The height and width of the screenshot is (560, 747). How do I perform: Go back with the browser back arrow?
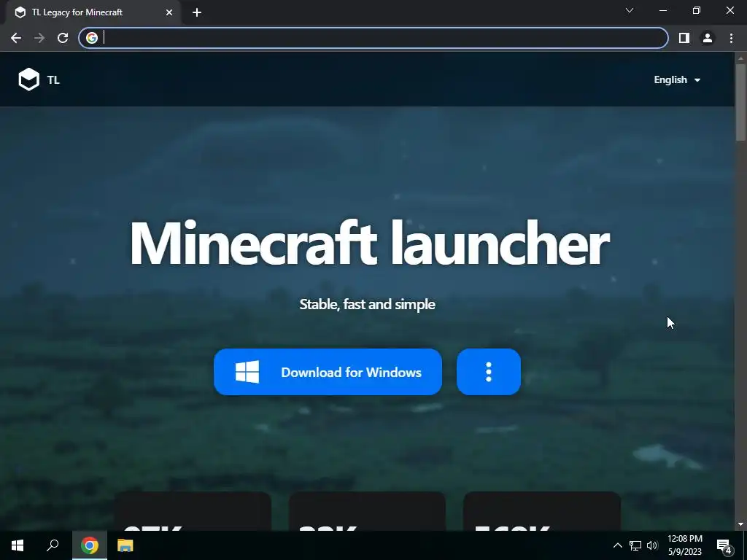coord(16,38)
